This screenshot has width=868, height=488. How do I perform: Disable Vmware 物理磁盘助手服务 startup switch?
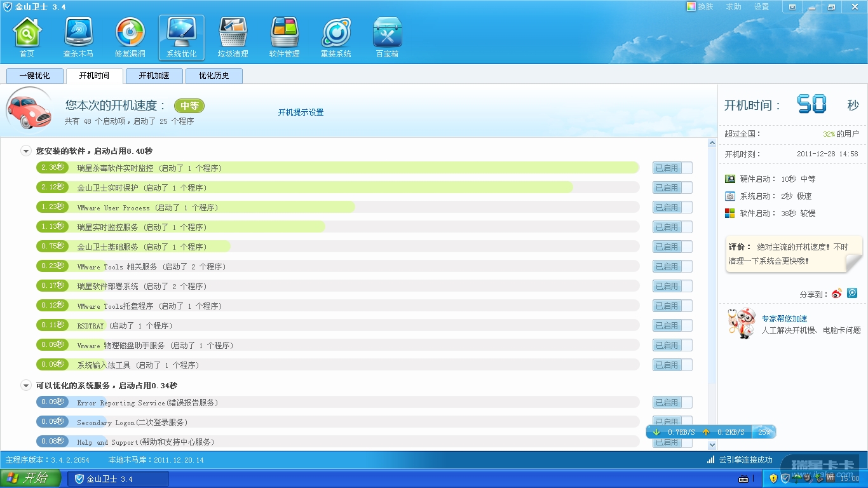click(672, 346)
